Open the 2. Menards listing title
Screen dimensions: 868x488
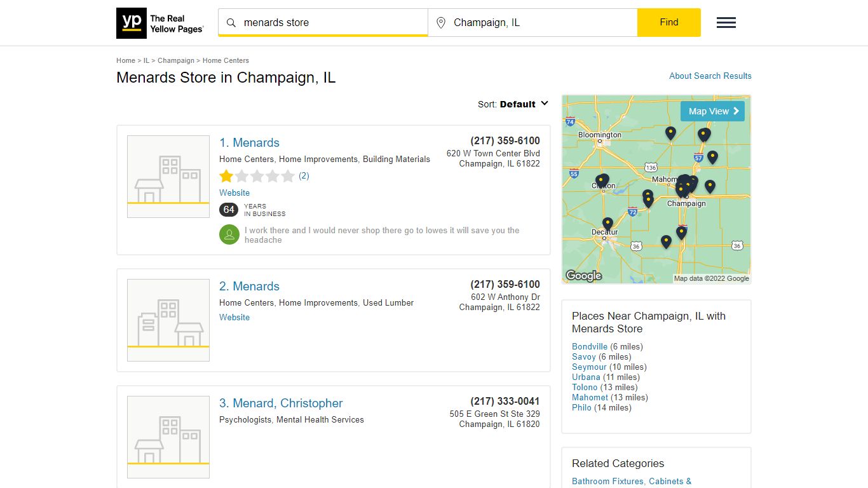pyautogui.click(x=249, y=287)
